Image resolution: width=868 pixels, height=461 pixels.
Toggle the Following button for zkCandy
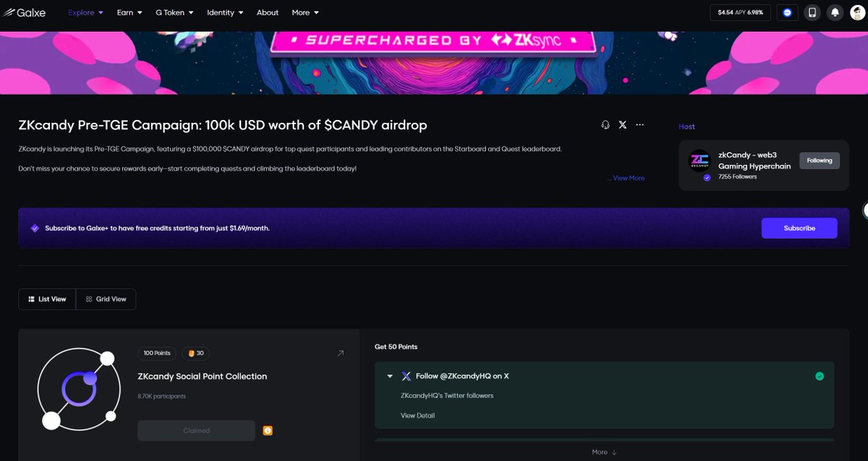click(x=820, y=160)
